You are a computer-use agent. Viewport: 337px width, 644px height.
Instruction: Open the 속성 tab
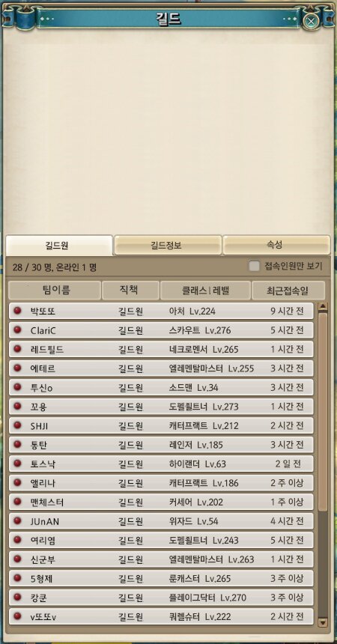click(x=276, y=245)
